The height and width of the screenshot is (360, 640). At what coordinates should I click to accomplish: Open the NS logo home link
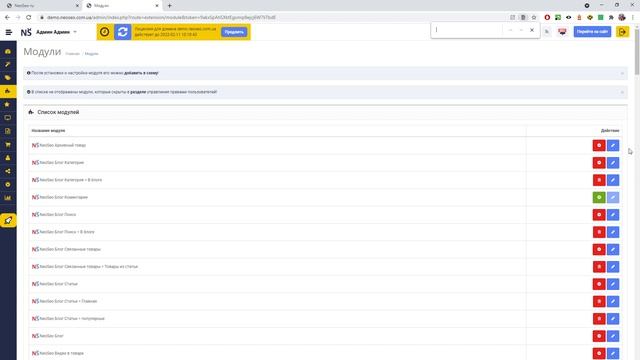pyautogui.click(x=26, y=32)
